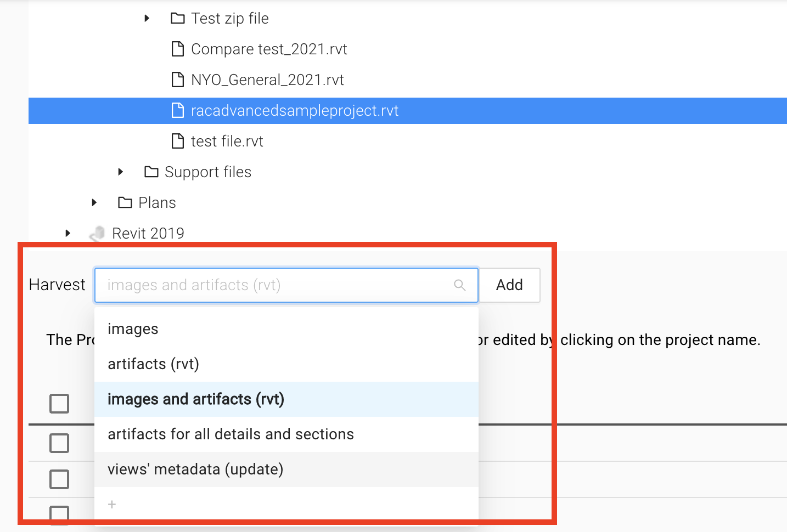This screenshot has width=787, height=532.
Task: Tick the topmost checkbox above the divider line
Action: tap(59, 404)
